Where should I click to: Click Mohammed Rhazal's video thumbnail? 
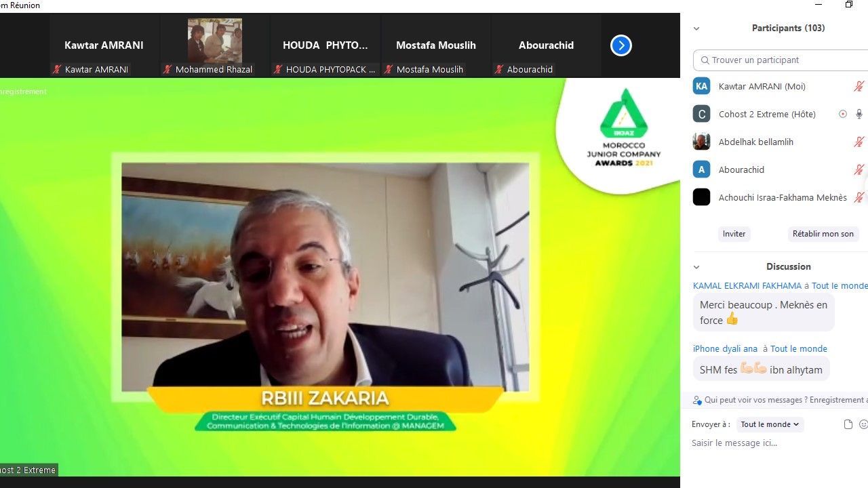click(214, 42)
